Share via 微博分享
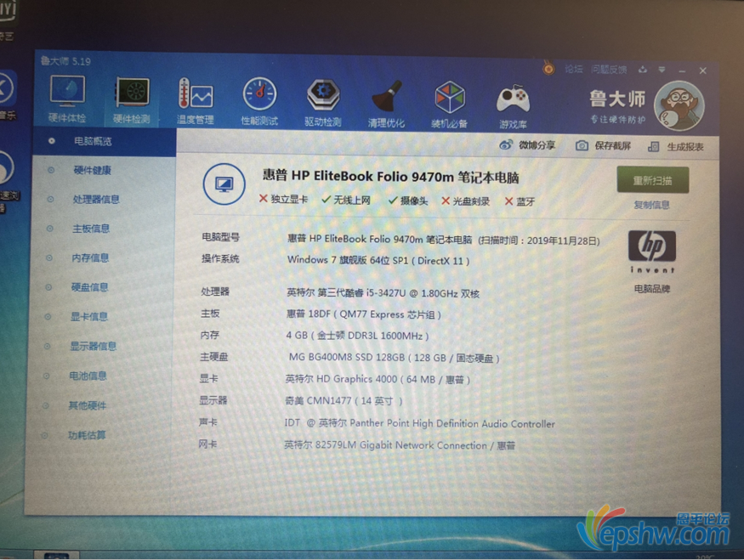 coord(527,144)
